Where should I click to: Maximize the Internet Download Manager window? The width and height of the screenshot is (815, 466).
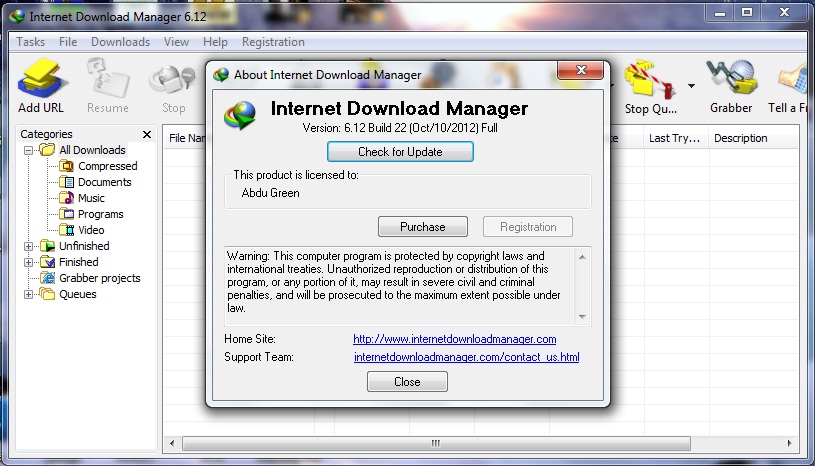tap(747, 12)
